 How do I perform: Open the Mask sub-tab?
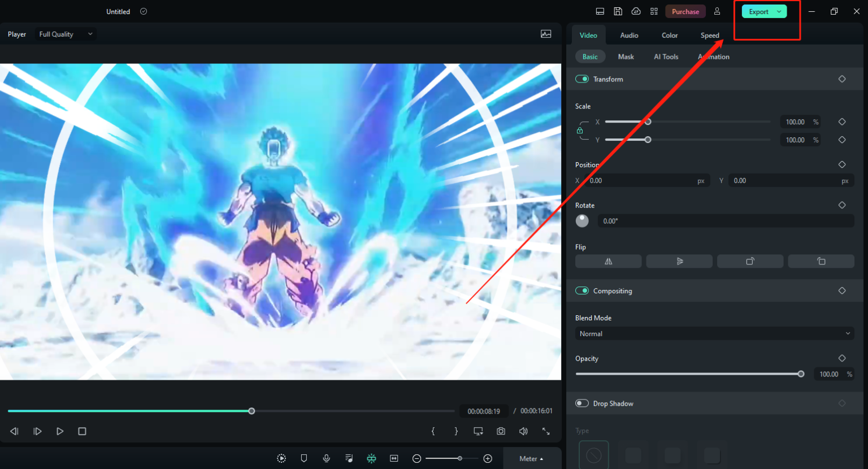tap(626, 57)
